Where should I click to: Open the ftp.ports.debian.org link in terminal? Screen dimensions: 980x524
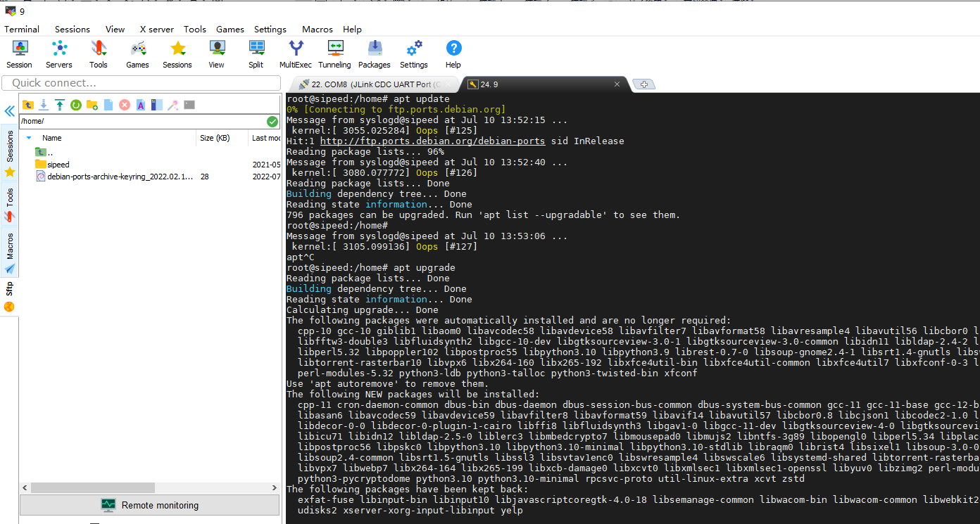coord(432,141)
